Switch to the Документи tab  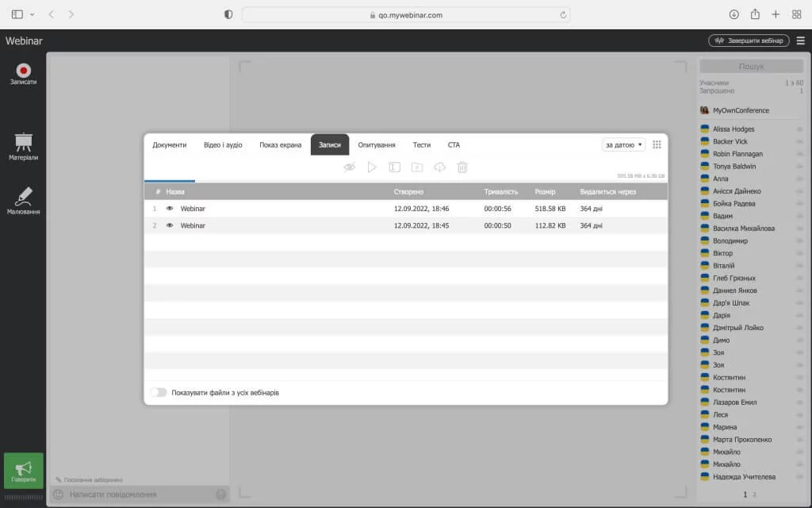(x=170, y=145)
